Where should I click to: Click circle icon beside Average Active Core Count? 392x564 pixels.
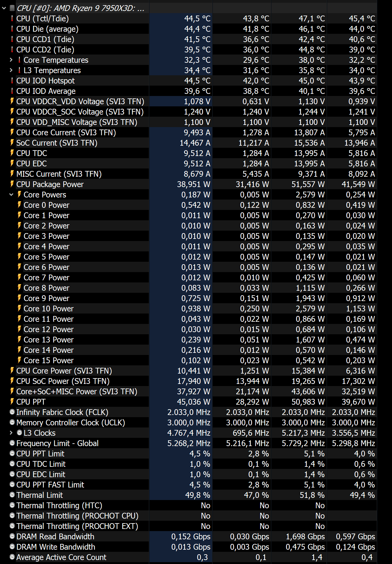click(12, 557)
